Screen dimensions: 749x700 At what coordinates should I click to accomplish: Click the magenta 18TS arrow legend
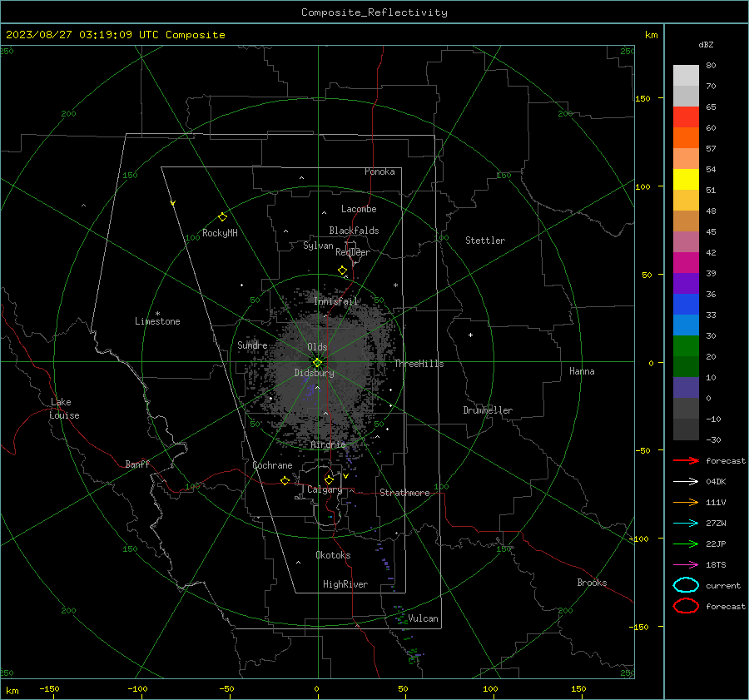(686, 565)
